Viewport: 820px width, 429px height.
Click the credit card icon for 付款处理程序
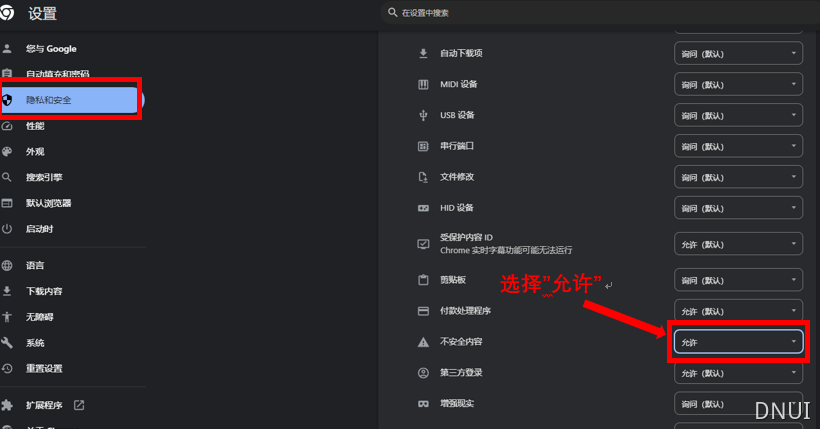click(423, 311)
